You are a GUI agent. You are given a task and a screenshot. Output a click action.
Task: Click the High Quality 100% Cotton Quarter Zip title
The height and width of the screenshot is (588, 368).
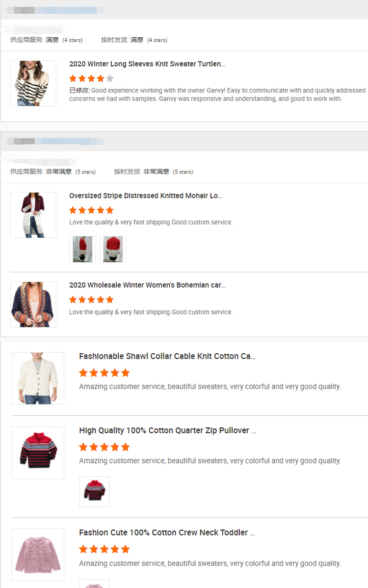coord(167,430)
